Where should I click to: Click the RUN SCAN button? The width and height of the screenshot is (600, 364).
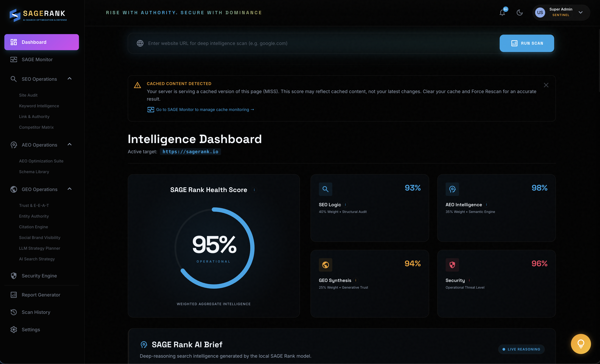tap(527, 43)
